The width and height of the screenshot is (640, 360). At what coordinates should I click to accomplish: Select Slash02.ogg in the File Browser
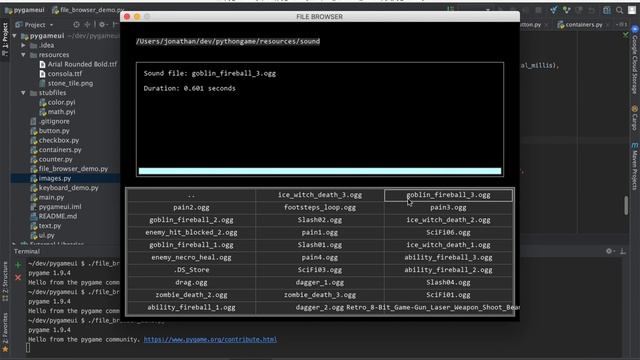pyautogui.click(x=320, y=220)
